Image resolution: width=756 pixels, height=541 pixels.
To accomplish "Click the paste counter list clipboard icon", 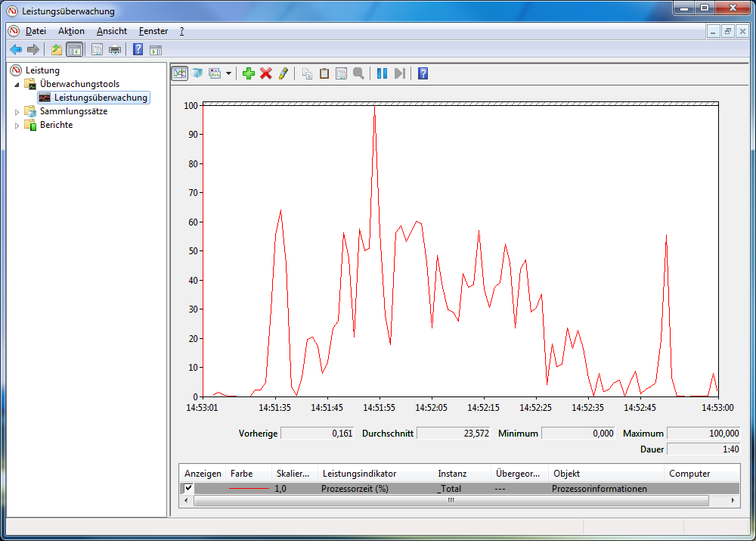I will coord(324,73).
